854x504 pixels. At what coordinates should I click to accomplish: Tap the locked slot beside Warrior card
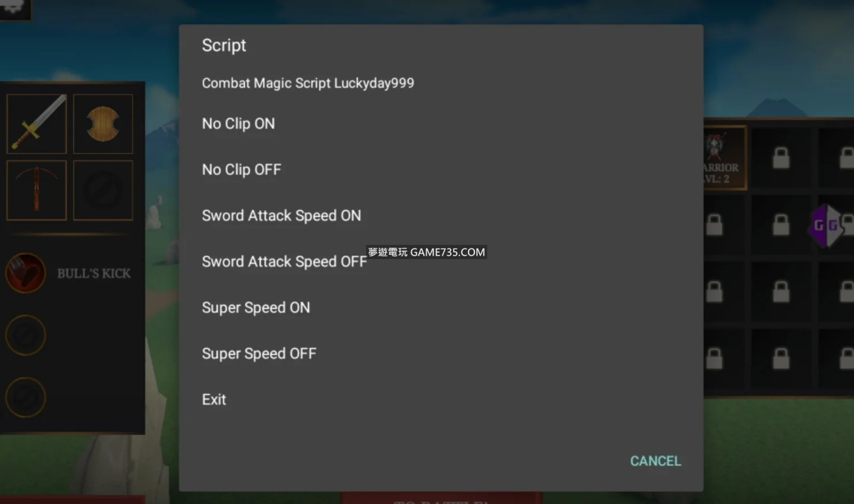pos(781,158)
